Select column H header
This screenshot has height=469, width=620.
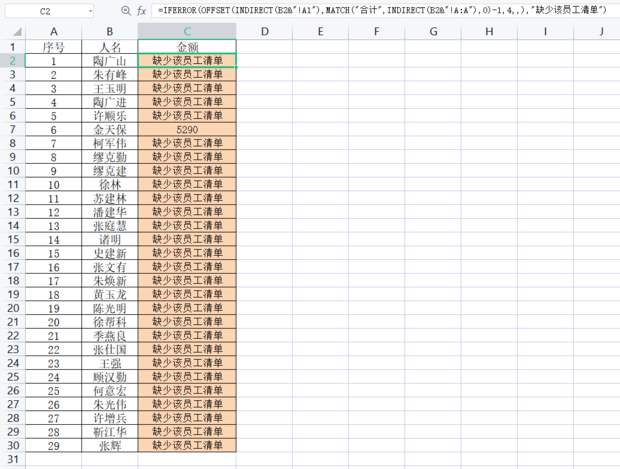click(x=489, y=31)
